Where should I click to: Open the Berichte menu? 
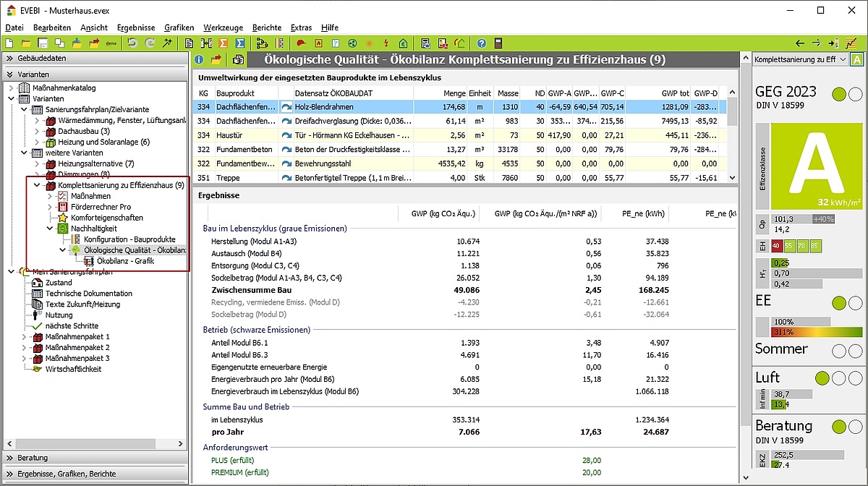[x=267, y=27]
